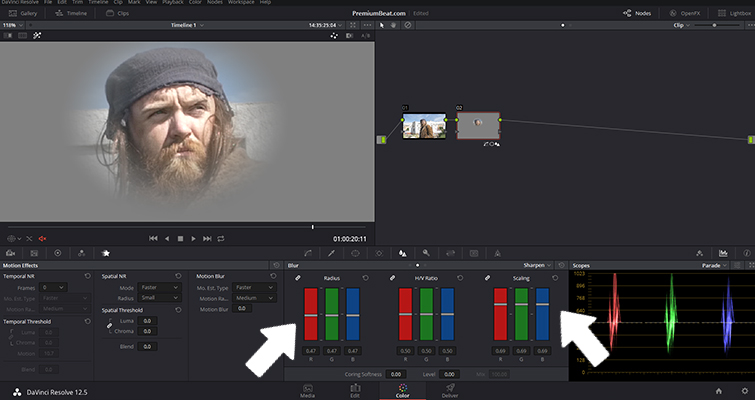
Task: Select the Blur palette icon
Action: (x=401, y=254)
